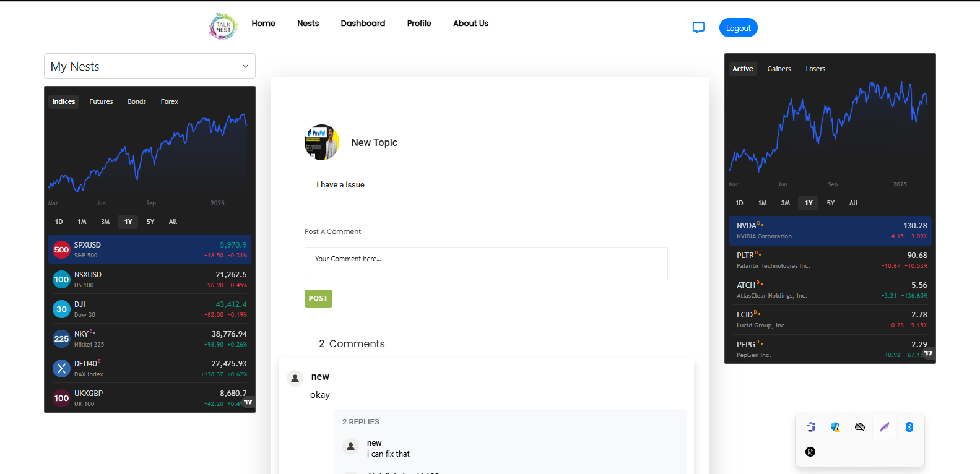Viewport: 980px width, 474px height.
Task: Switch indices chart to All range
Action: tap(173, 222)
